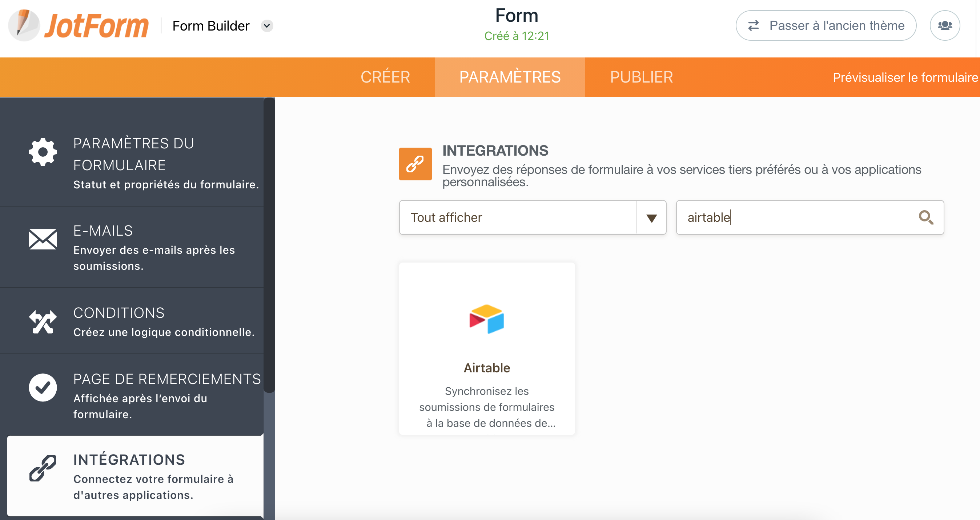
Task: Click the JotForm pencil logo
Action: 24,25
